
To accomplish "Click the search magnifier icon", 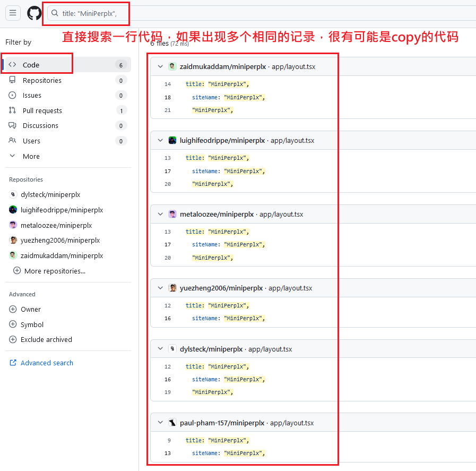I will 55,13.
